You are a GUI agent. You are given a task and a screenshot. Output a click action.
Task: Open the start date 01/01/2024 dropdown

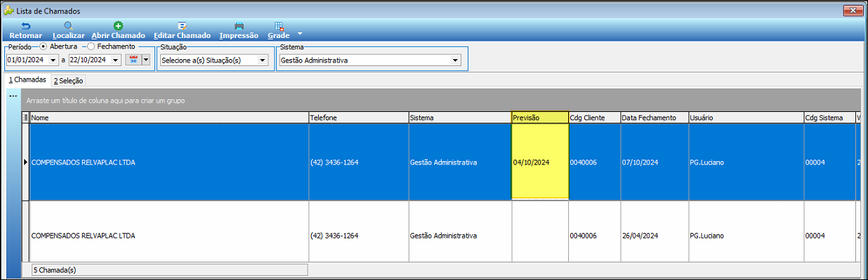coord(53,61)
